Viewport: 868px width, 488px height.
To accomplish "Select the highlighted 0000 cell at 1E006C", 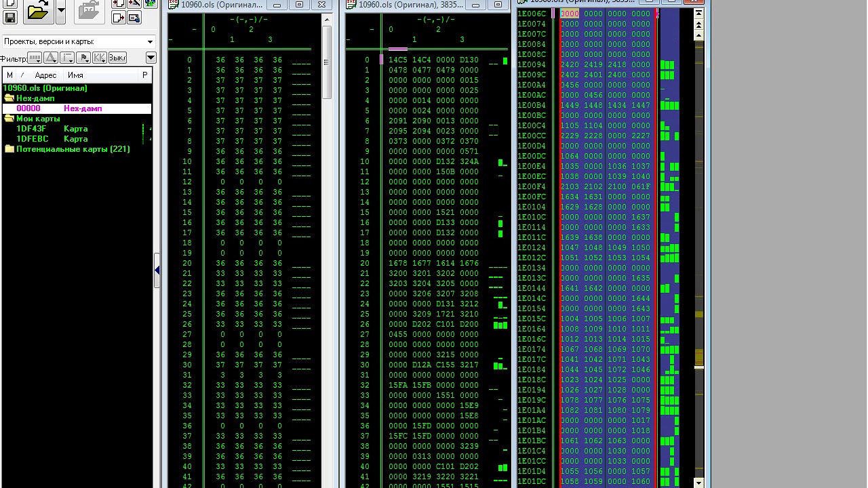I will point(570,14).
